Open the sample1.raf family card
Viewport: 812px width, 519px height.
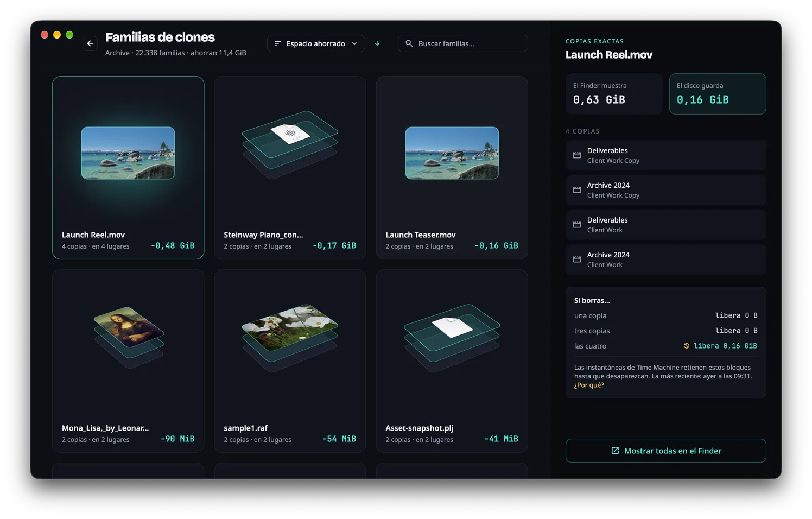click(x=290, y=361)
